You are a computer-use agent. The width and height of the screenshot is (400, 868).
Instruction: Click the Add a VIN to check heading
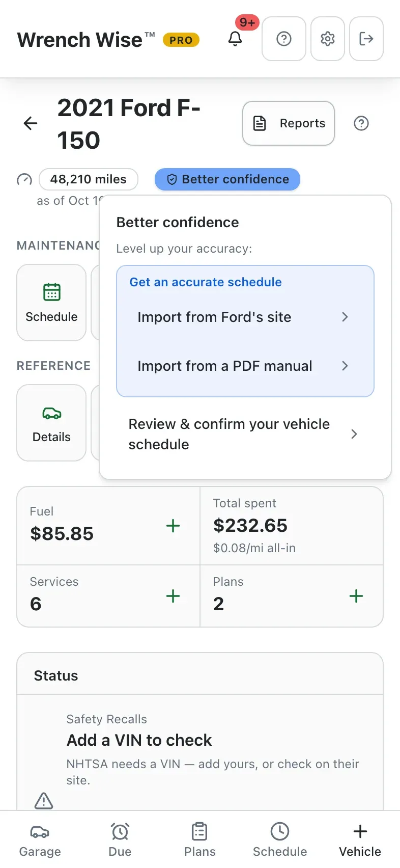point(139,740)
